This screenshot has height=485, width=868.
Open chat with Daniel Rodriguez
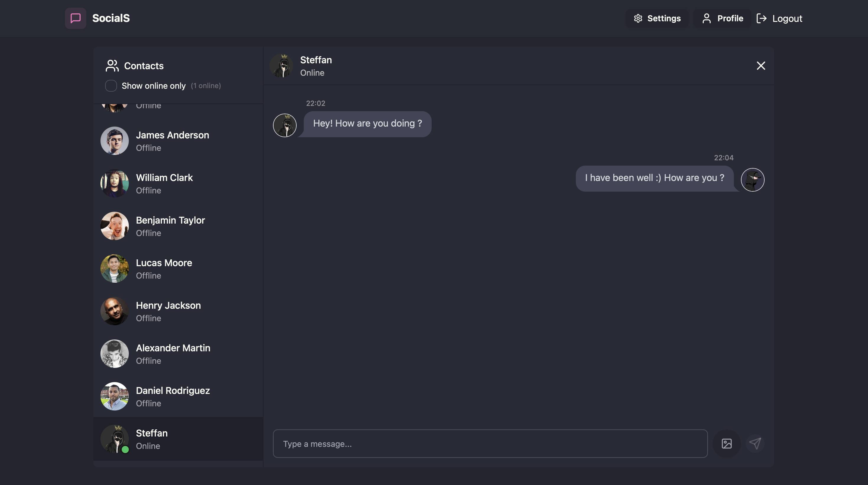(178, 396)
